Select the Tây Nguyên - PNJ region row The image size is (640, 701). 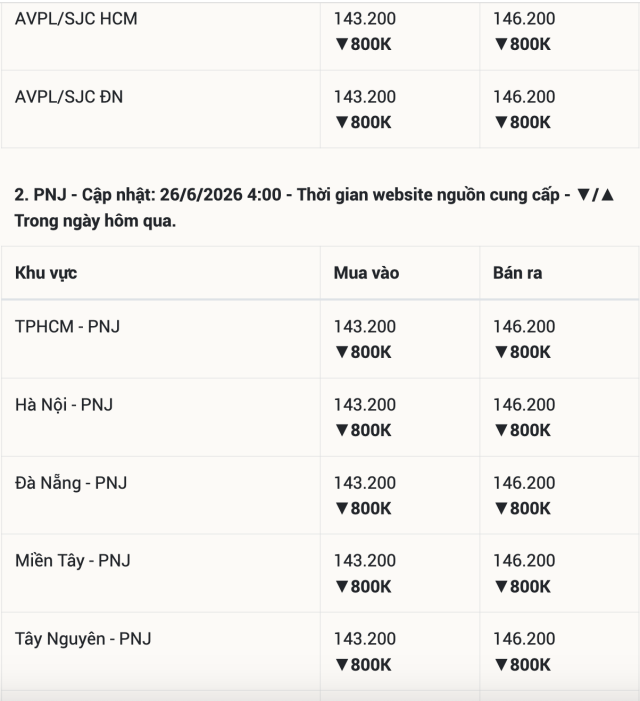[320, 652]
